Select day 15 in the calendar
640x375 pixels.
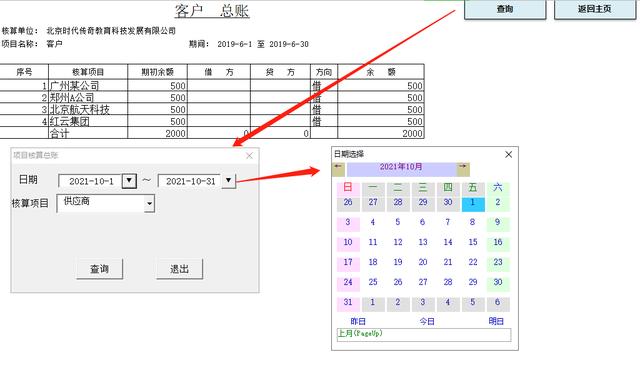click(x=473, y=243)
